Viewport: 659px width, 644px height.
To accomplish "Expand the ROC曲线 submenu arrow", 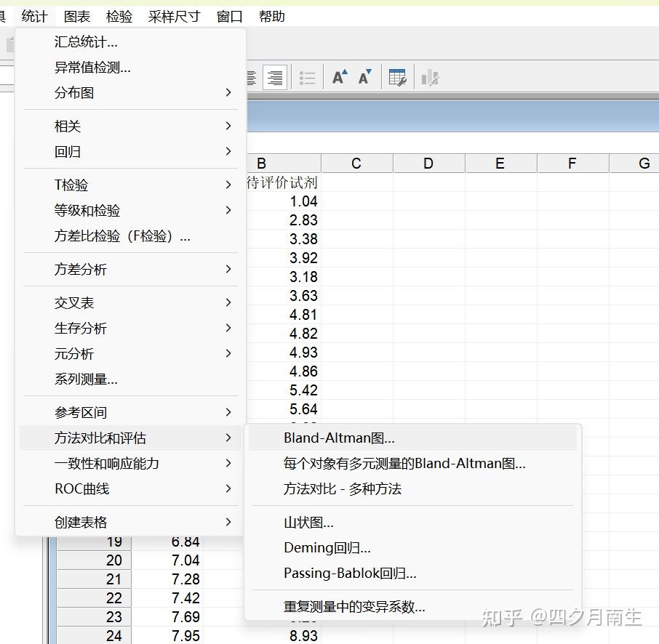I will (x=228, y=489).
